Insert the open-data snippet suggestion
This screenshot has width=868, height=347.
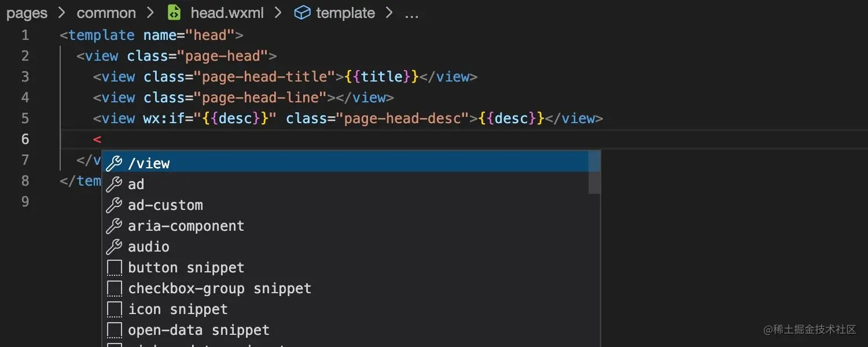tap(351, 330)
